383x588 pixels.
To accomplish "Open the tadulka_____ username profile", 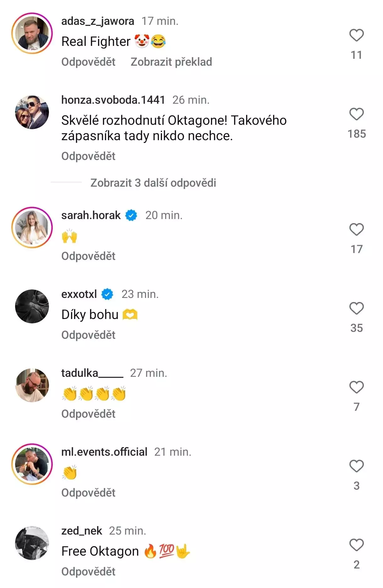I will (92, 373).
